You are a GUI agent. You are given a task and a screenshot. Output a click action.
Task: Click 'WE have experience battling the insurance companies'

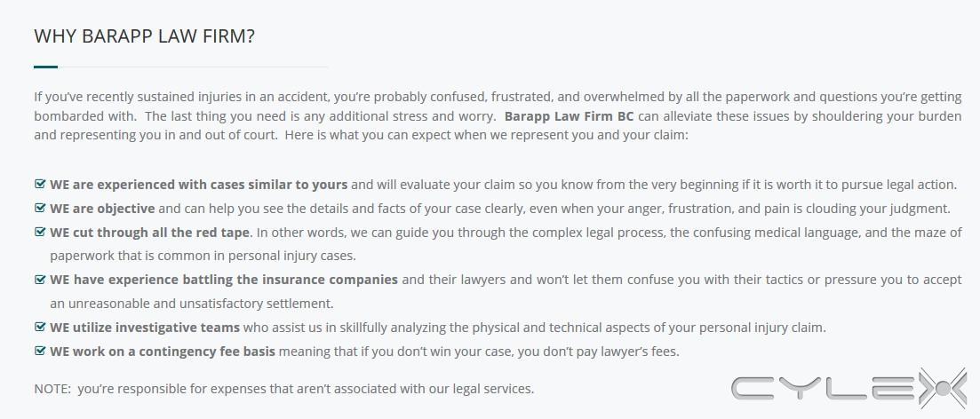224,280
